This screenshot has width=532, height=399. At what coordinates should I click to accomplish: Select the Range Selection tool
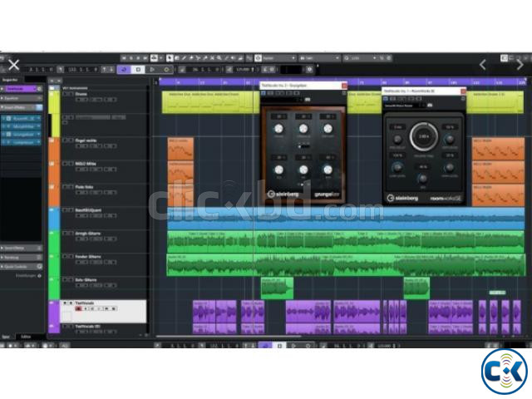[177, 58]
